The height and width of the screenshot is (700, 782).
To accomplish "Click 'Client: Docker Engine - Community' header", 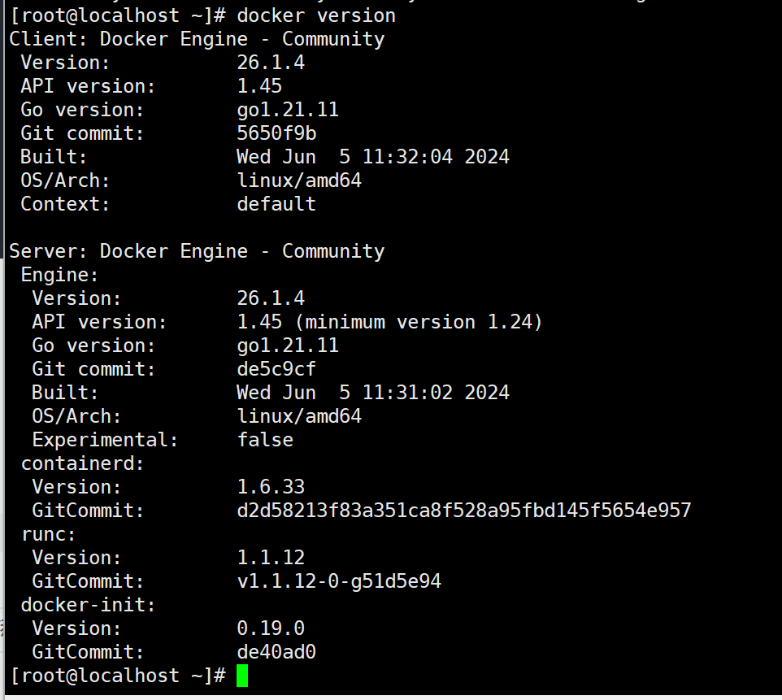I will click(197, 39).
